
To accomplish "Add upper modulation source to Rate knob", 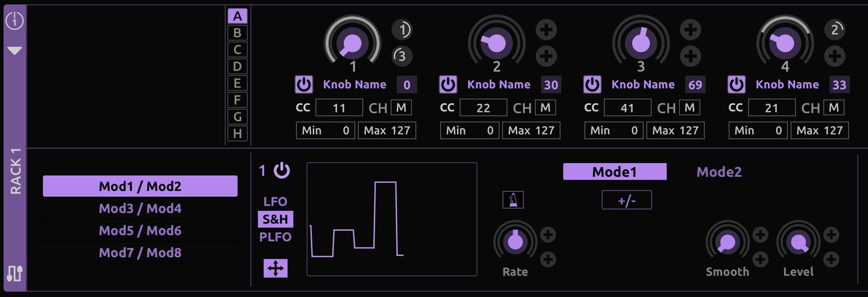I will point(548,235).
